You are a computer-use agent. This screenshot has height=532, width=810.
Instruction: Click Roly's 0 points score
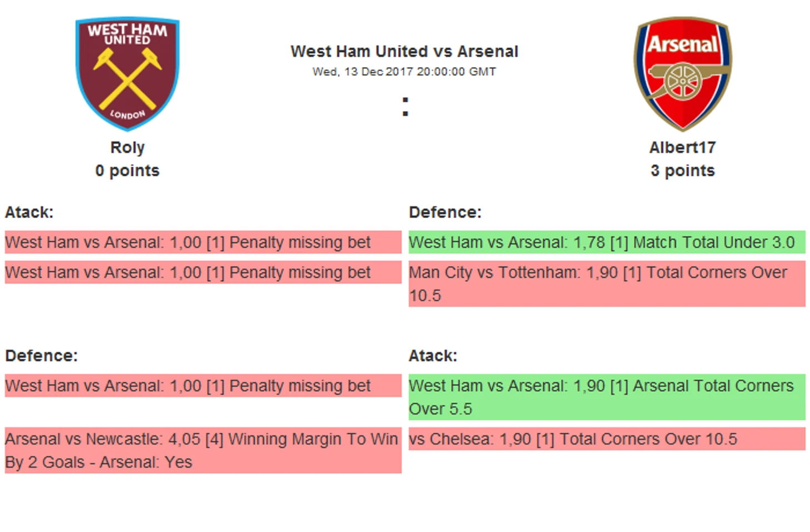[127, 171]
